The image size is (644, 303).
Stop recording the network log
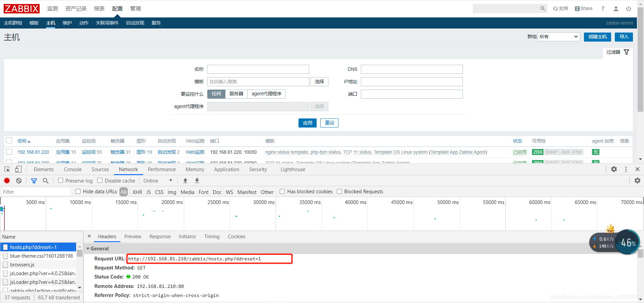[x=7, y=181]
